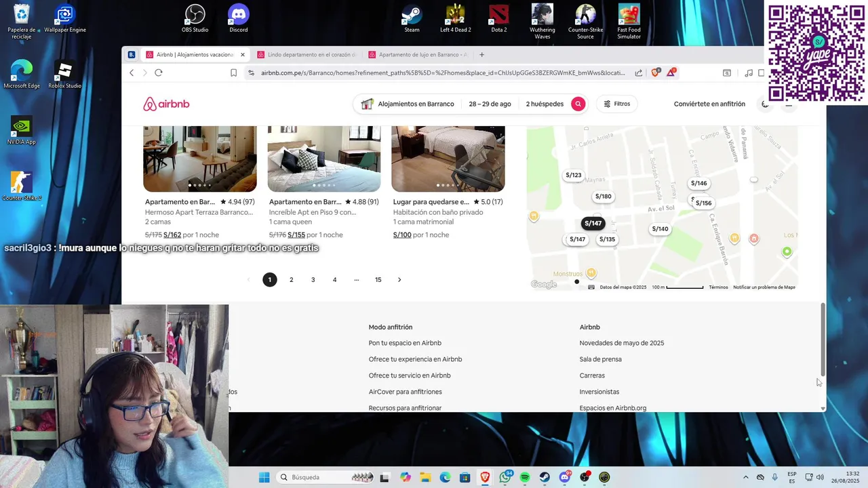
Task: Open Novedades de mayo de 2025 link
Action: tap(622, 343)
